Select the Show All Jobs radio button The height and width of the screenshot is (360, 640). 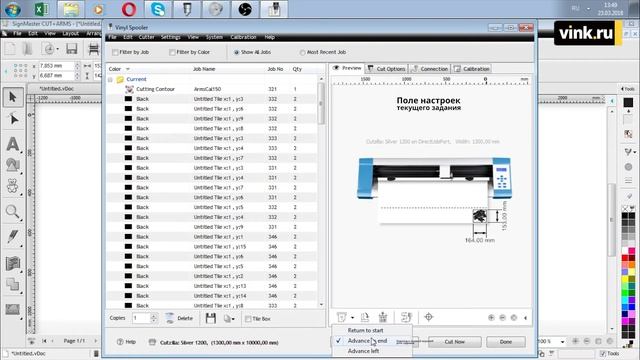pos(236,52)
